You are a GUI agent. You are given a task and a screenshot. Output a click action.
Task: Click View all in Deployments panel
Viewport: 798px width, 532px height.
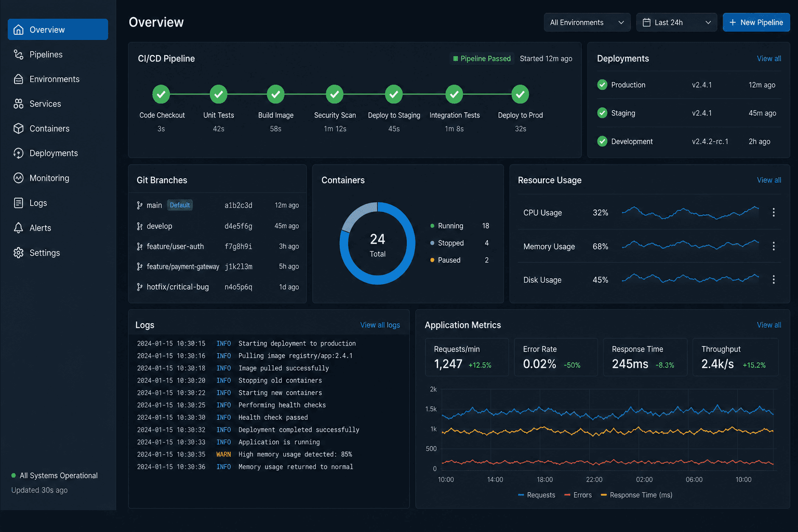[x=769, y=59]
